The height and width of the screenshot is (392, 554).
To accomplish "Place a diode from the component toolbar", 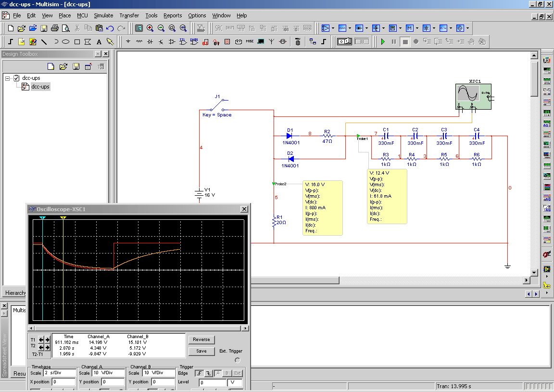I will click(150, 42).
